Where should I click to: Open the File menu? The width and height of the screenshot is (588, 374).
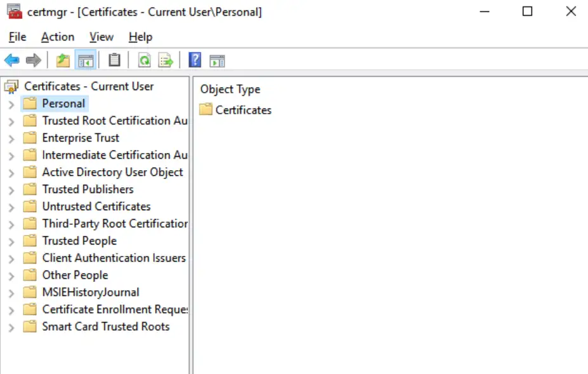pyautogui.click(x=16, y=37)
